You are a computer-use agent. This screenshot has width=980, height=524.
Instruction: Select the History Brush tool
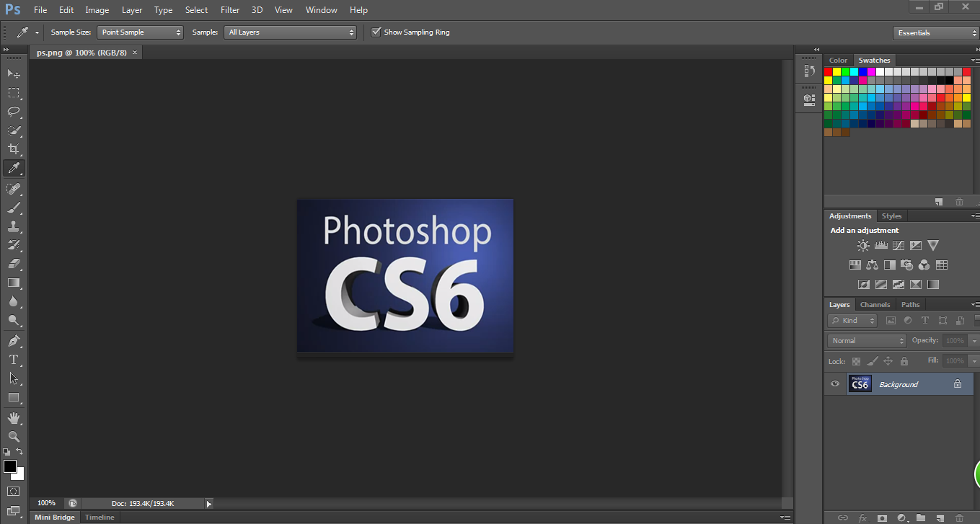[x=14, y=245]
